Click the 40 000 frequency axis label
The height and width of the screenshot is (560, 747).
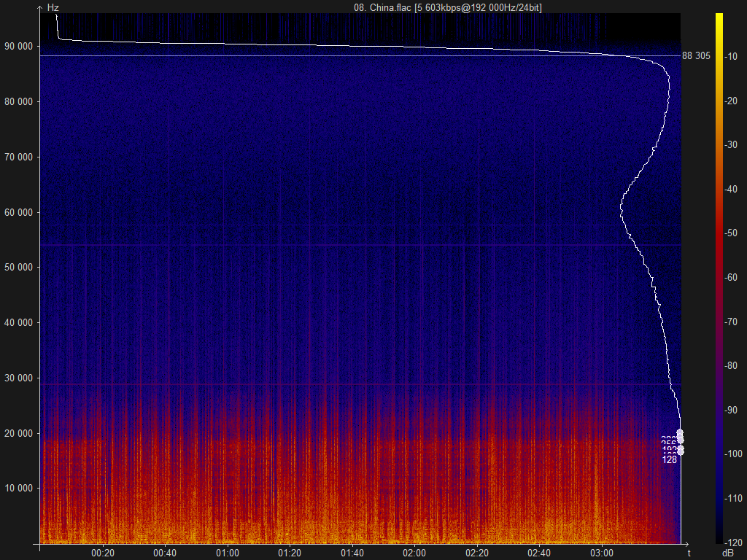tap(19, 322)
